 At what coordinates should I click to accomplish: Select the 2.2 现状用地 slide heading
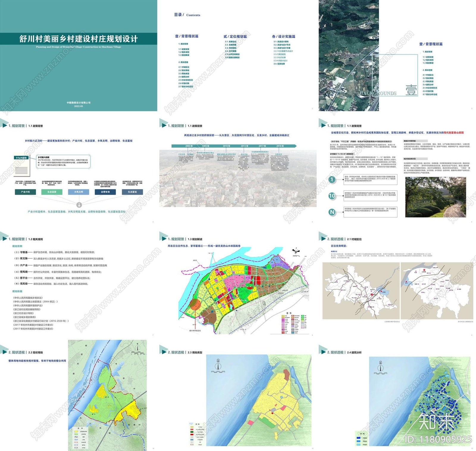tap(35, 352)
